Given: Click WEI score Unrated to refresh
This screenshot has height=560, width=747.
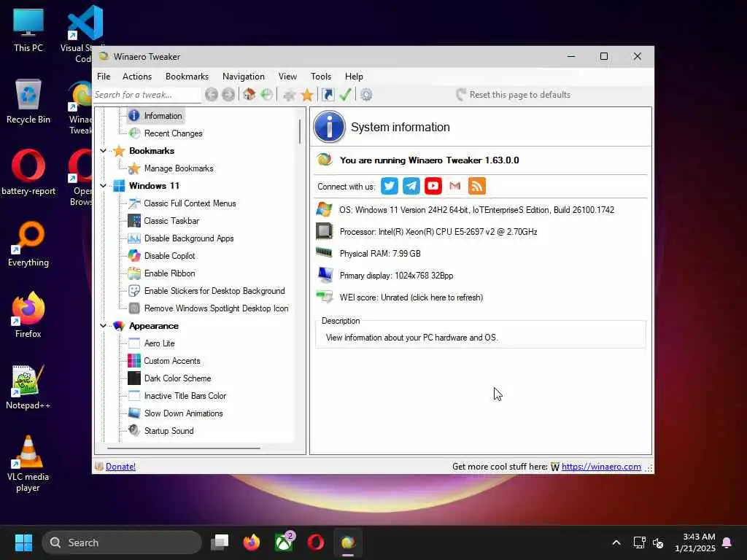Looking at the screenshot, I should (411, 297).
